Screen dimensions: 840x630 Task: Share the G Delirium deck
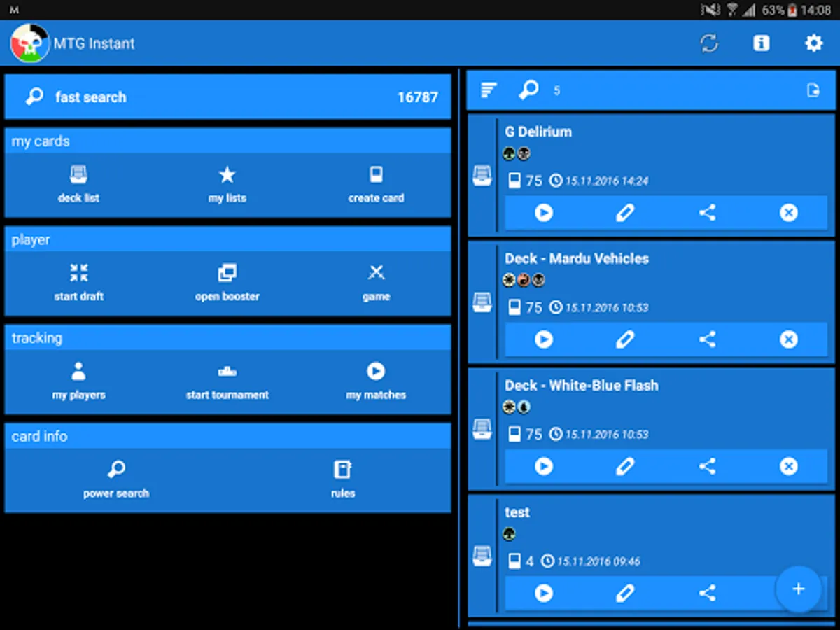coord(707,213)
